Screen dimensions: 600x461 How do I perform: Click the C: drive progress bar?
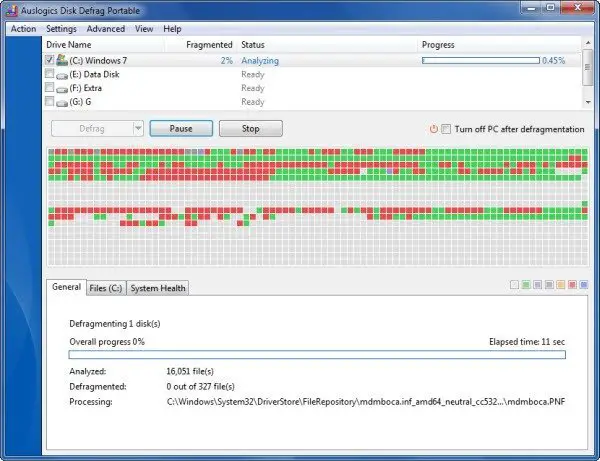pos(481,60)
